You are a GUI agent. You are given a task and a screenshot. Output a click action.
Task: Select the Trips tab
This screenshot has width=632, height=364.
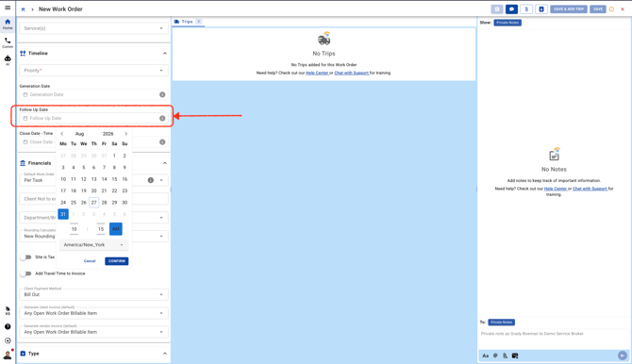pos(188,22)
